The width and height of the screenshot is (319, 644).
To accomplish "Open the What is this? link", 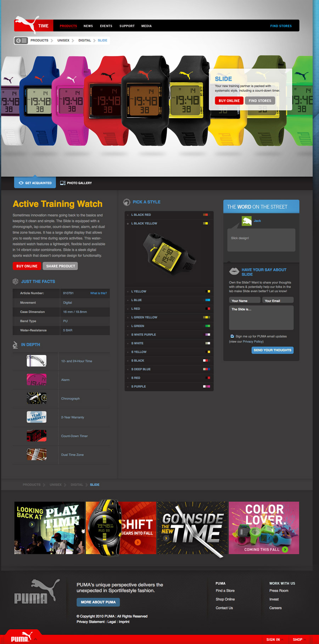I will tap(99, 293).
